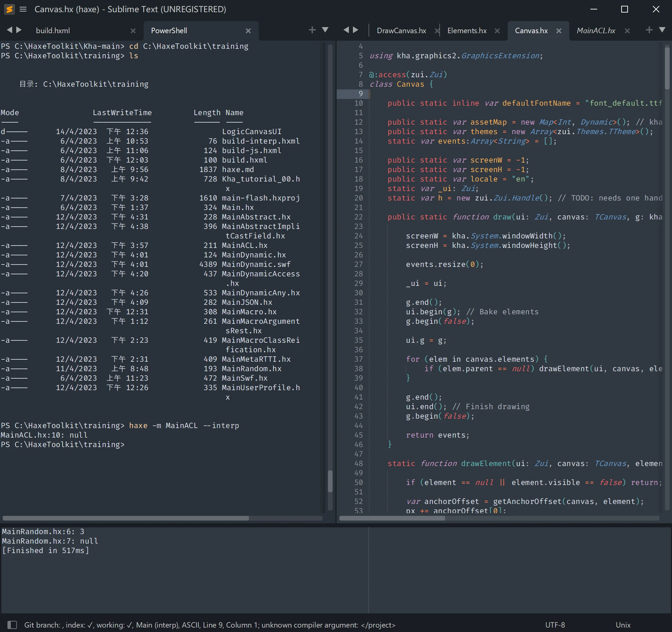The width and height of the screenshot is (672, 632).
Task: Open the hamburger menu icon
Action: point(23,9)
